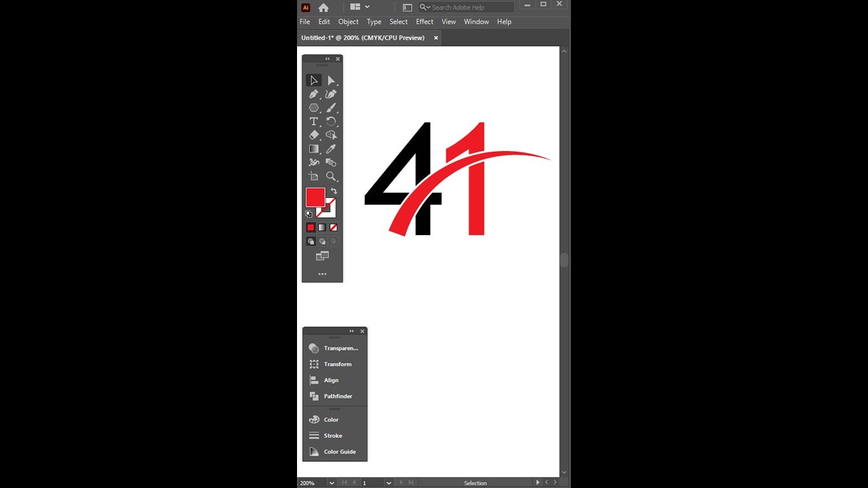Apply Gradient mode button
Viewport: 868px width, 488px height.
pyautogui.click(x=322, y=228)
